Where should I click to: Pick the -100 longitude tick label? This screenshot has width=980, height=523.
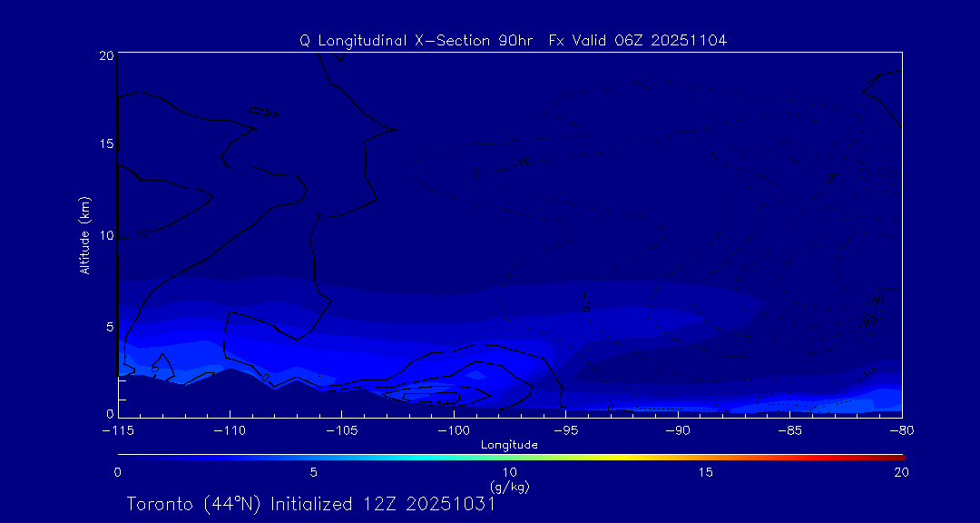[453, 431]
